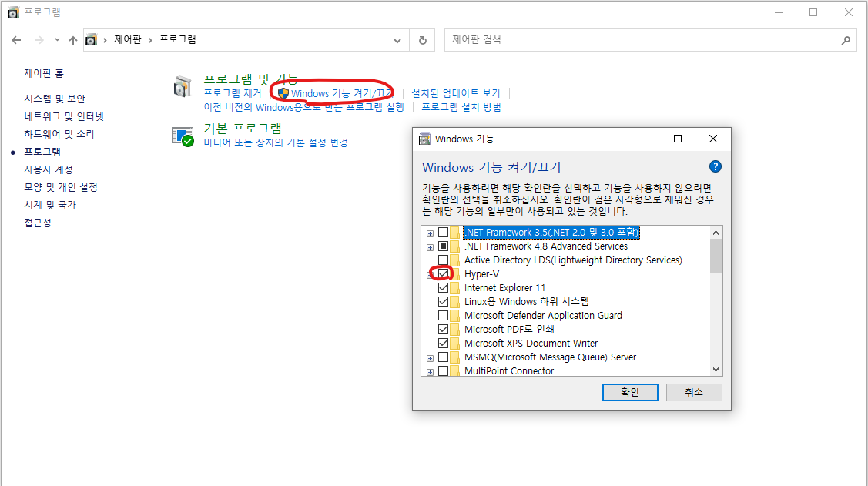The height and width of the screenshot is (486, 868).
Task: Open 사용자 계정 category
Action: 49,169
